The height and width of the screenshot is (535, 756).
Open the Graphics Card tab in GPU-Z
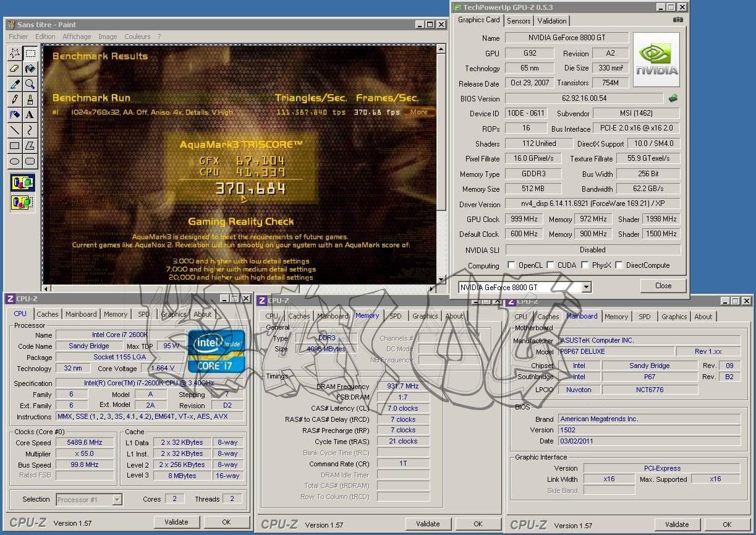(479, 20)
